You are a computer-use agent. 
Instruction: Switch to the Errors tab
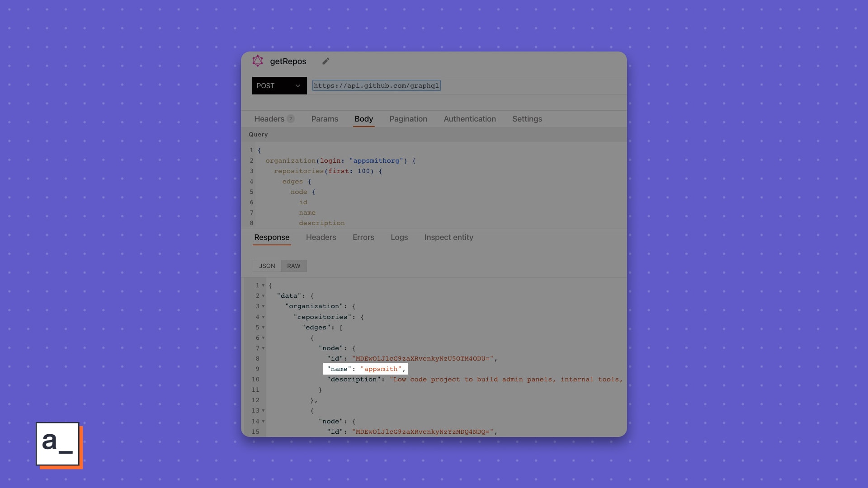click(363, 237)
